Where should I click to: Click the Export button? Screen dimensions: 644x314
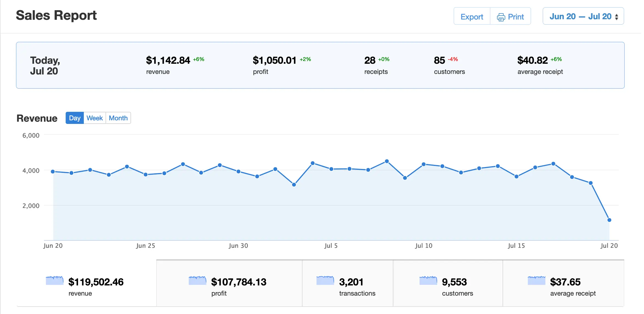coord(472,16)
